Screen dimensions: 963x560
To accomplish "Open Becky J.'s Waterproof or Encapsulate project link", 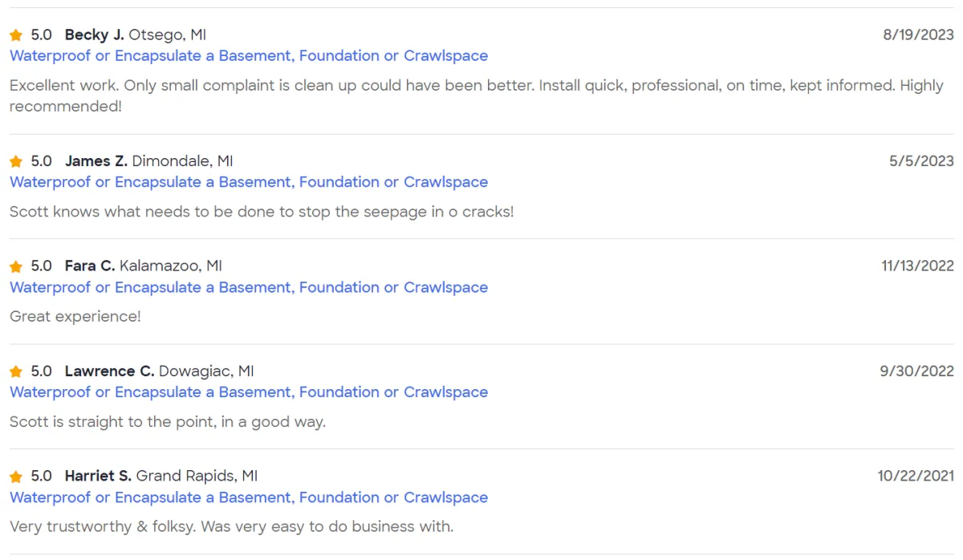I will (249, 55).
